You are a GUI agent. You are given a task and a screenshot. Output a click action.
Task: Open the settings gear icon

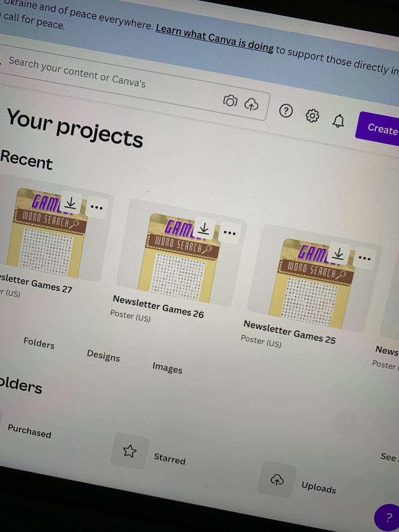click(x=312, y=116)
